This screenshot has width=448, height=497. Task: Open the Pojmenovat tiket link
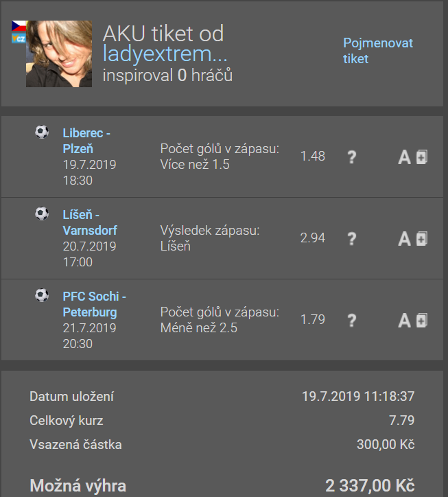(x=378, y=51)
